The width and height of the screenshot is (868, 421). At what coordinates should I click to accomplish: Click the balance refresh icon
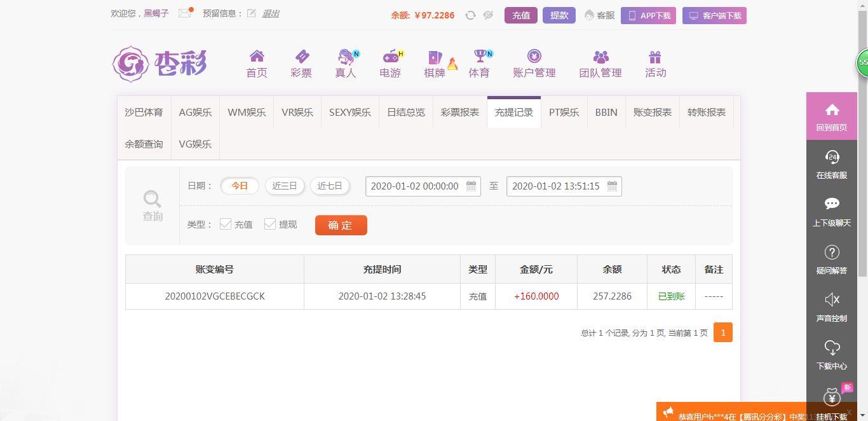pos(470,15)
